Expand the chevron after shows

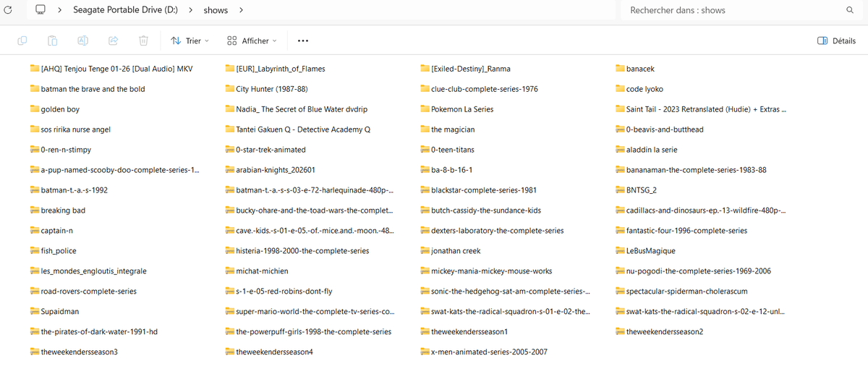tap(240, 10)
